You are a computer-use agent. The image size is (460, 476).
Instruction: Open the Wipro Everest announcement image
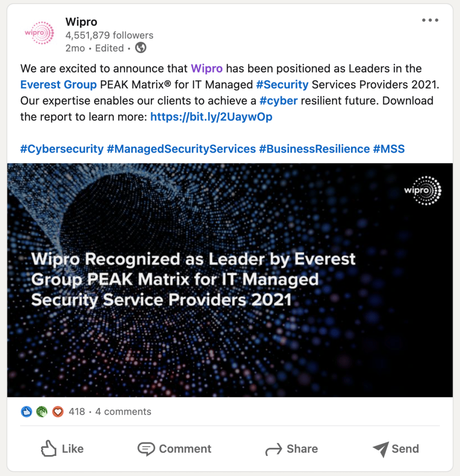[x=230, y=280]
